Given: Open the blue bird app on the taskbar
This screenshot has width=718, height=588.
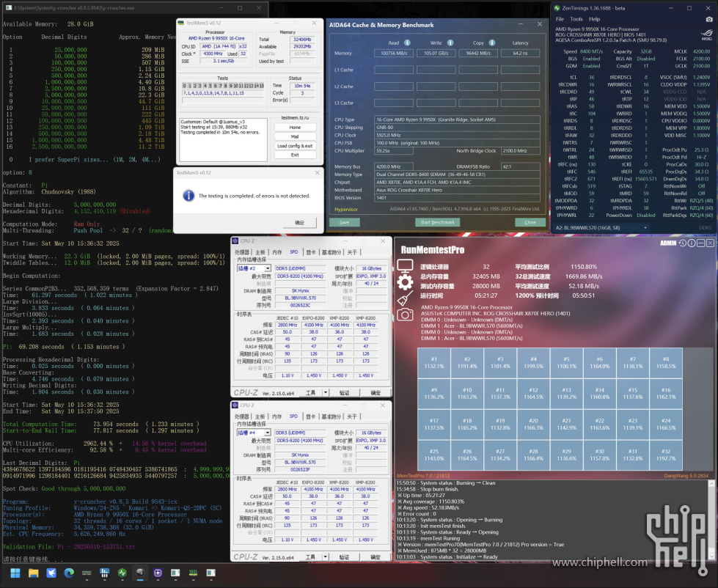Looking at the screenshot, I should tap(51, 573).
